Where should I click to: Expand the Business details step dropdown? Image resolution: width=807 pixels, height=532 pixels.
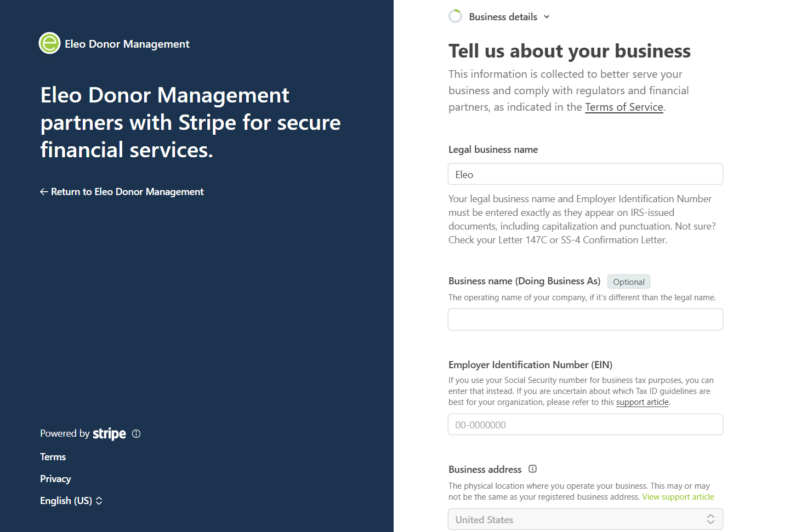tap(547, 17)
